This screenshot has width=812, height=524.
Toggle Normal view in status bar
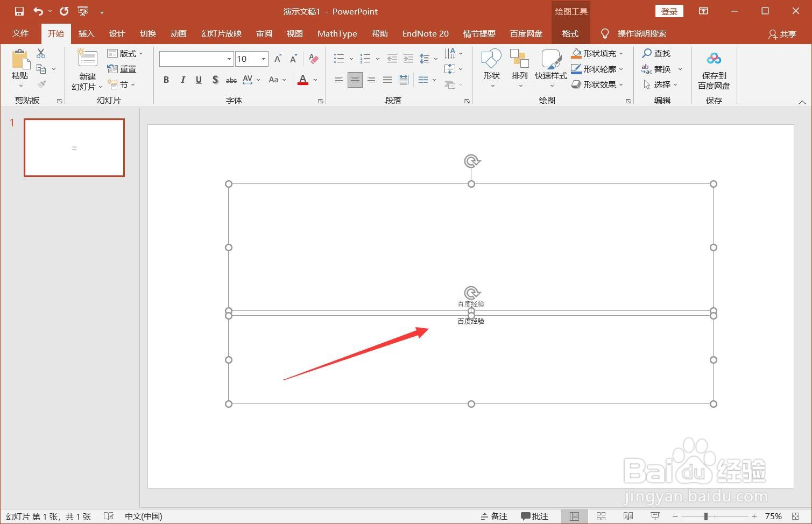pyautogui.click(x=574, y=516)
